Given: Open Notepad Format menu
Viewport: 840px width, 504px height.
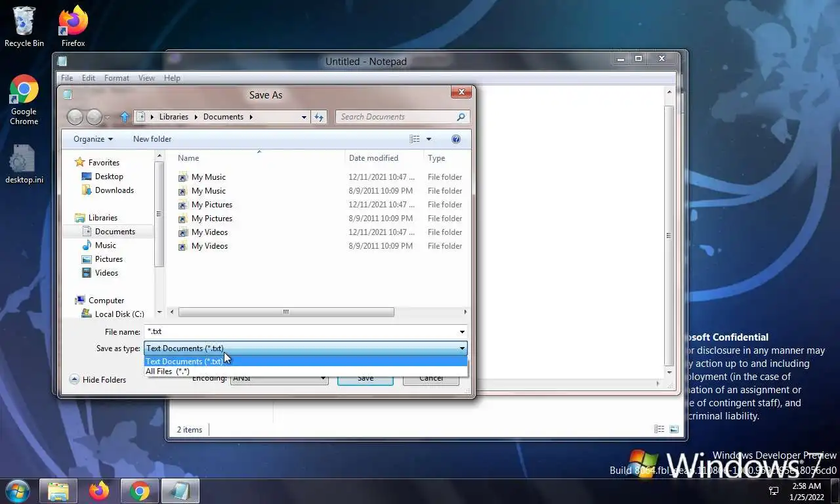Looking at the screenshot, I should tap(117, 78).
